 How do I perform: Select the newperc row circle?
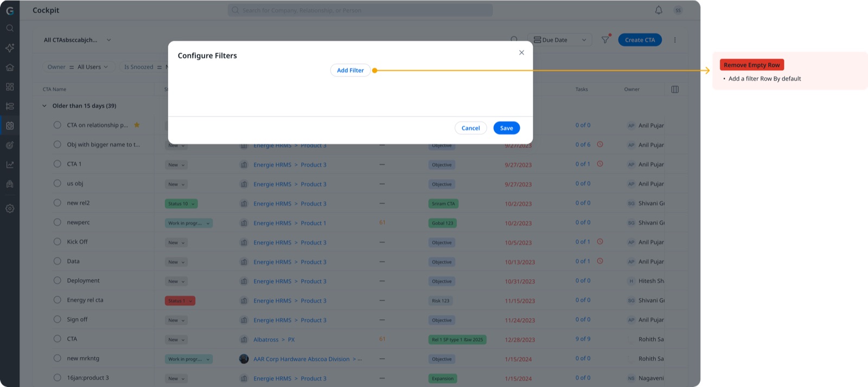[x=57, y=222]
